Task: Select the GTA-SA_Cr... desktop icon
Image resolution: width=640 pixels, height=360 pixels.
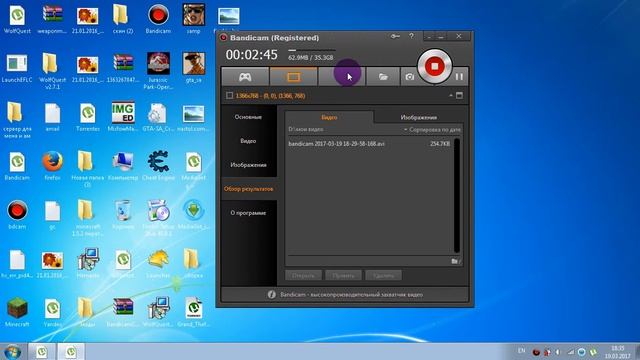Action: (158, 118)
